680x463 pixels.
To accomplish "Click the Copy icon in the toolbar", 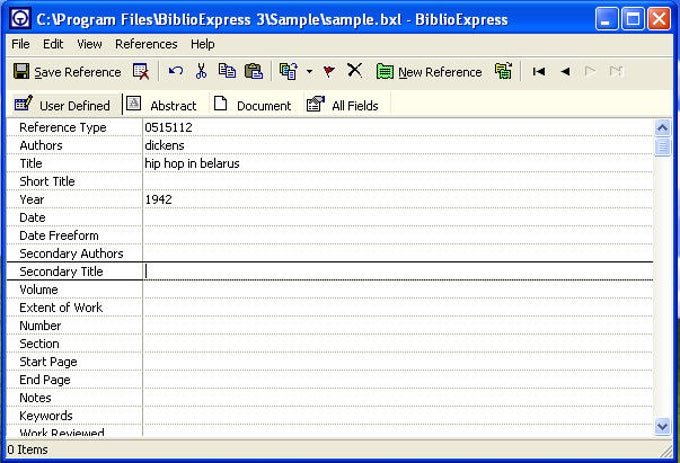I will pos(227,71).
